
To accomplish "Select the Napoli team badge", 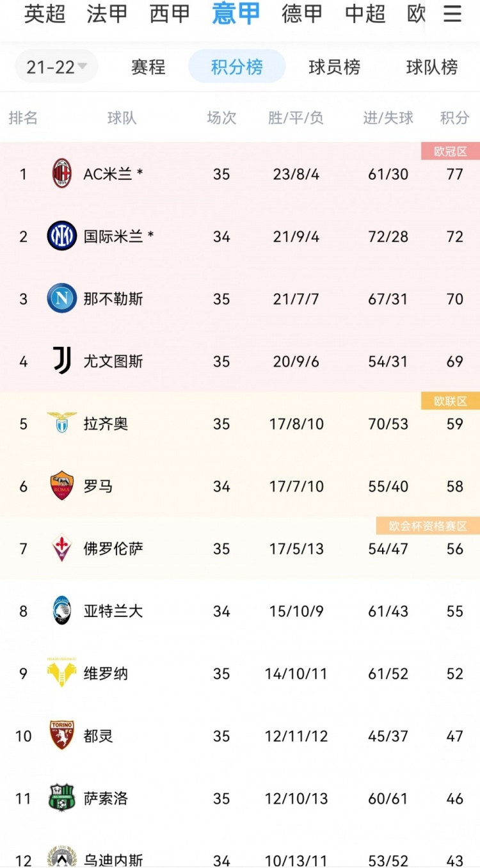I will point(62,298).
